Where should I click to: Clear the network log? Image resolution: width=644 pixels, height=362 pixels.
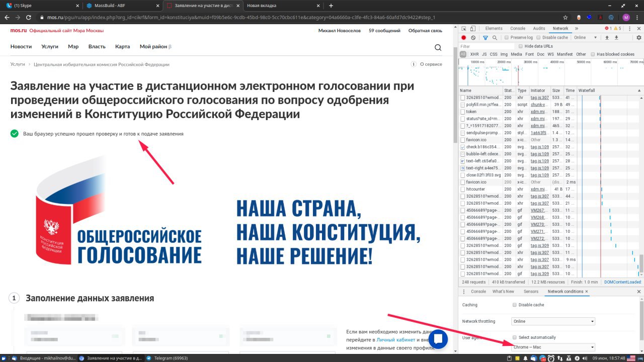click(x=473, y=38)
